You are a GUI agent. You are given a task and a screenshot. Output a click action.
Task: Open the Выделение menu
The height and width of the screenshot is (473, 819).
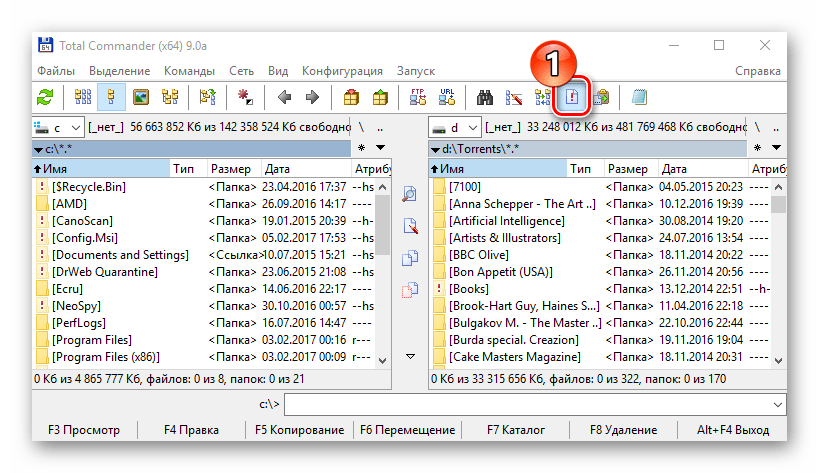(x=120, y=70)
